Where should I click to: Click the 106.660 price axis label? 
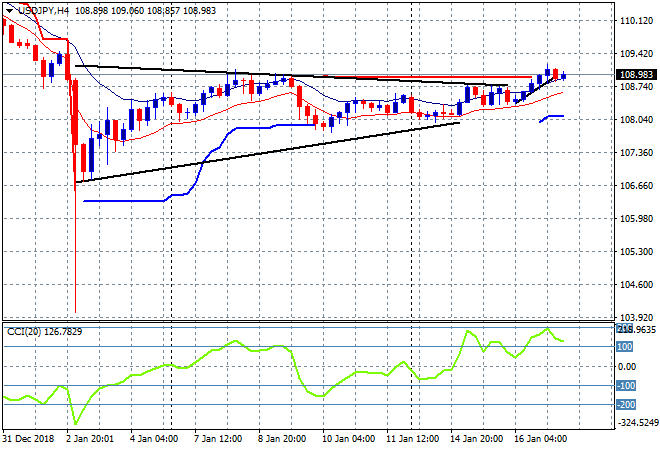coord(636,186)
